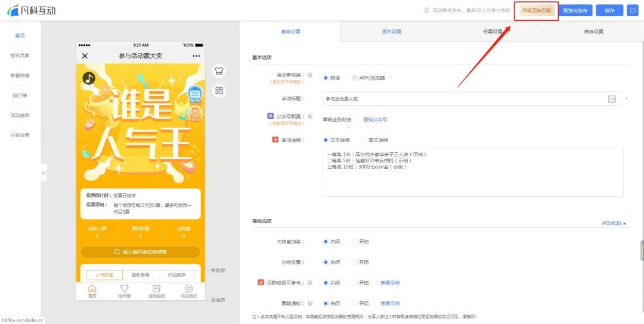Click the search magnifier in preview search bar
The height and width of the screenshot is (324, 644).
coord(117,252)
